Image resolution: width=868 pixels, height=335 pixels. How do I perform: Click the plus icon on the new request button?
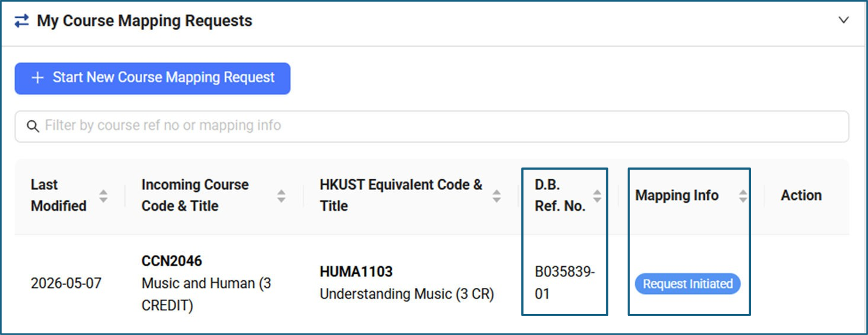38,78
